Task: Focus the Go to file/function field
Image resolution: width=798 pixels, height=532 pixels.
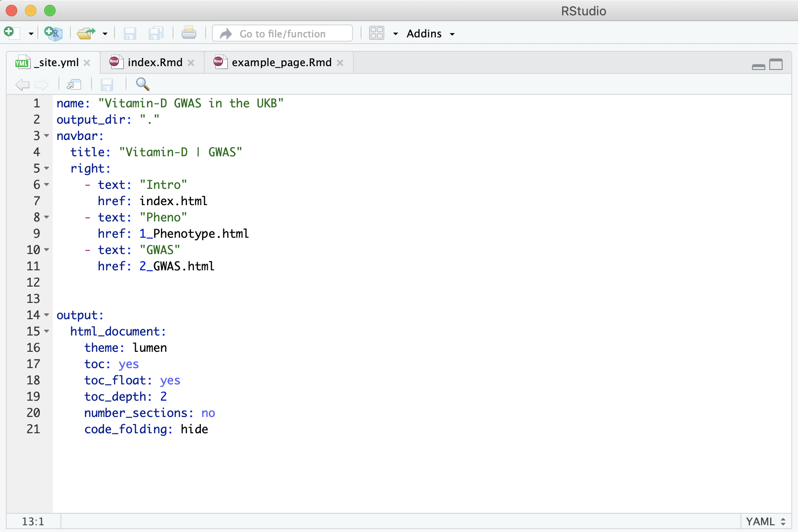Action: 282,34
